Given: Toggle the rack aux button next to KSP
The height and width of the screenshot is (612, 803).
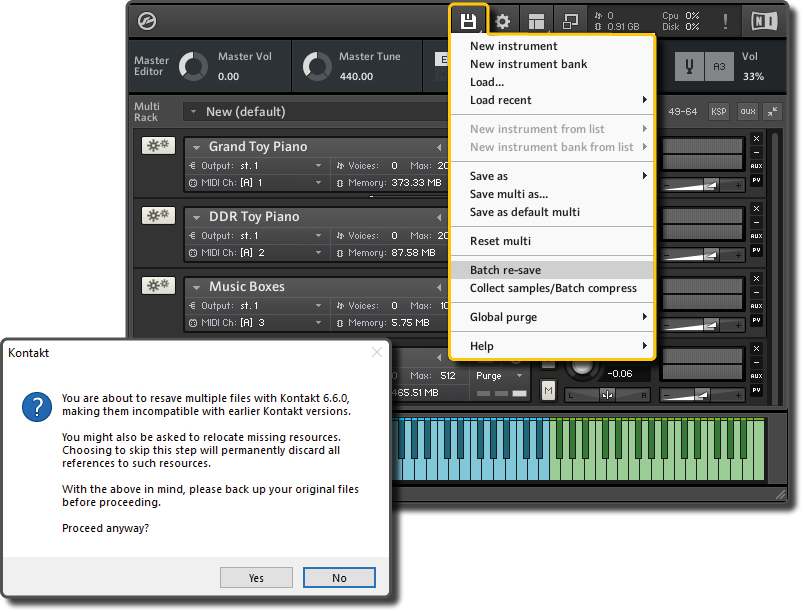Looking at the screenshot, I should (x=748, y=111).
